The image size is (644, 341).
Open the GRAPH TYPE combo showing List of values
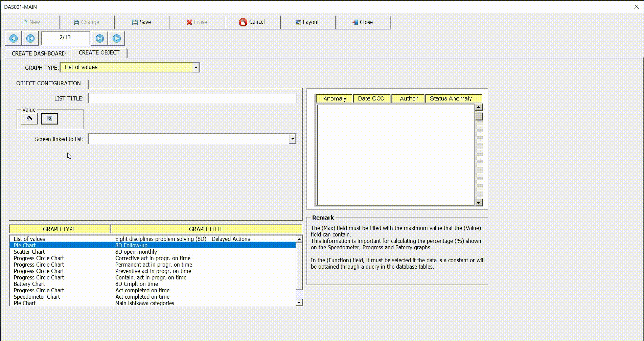(129, 67)
